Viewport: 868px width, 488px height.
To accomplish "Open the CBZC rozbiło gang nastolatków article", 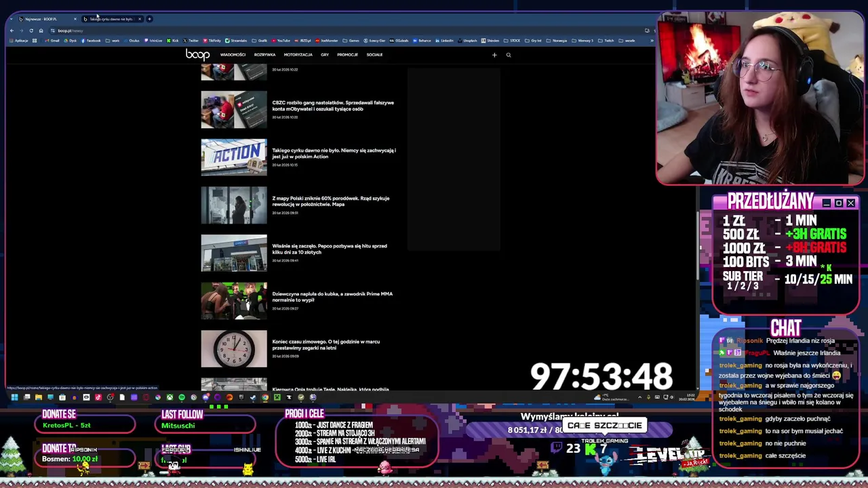I will [x=332, y=106].
